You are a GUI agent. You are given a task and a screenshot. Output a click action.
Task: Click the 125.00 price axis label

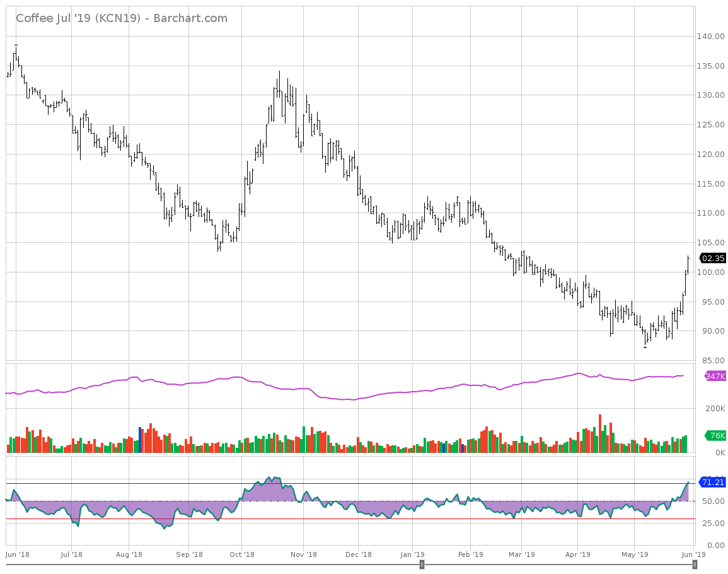pyautogui.click(x=710, y=124)
